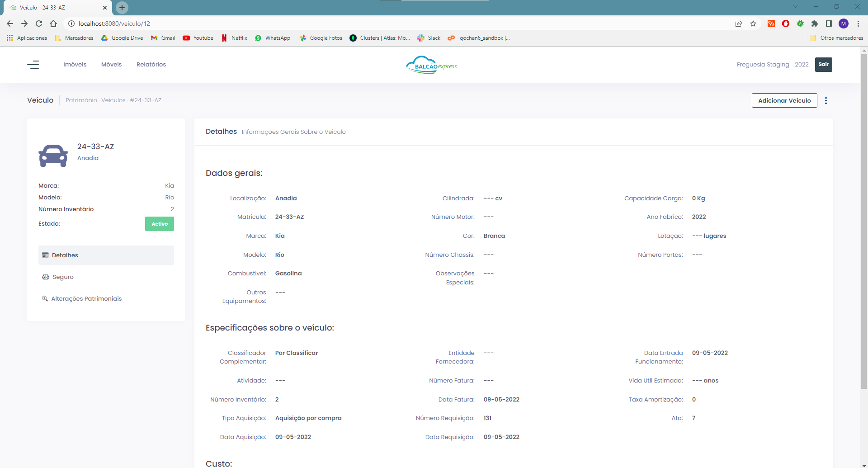This screenshot has width=868, height=468.
Task: Go to browser home page
Action: (53, 24)
